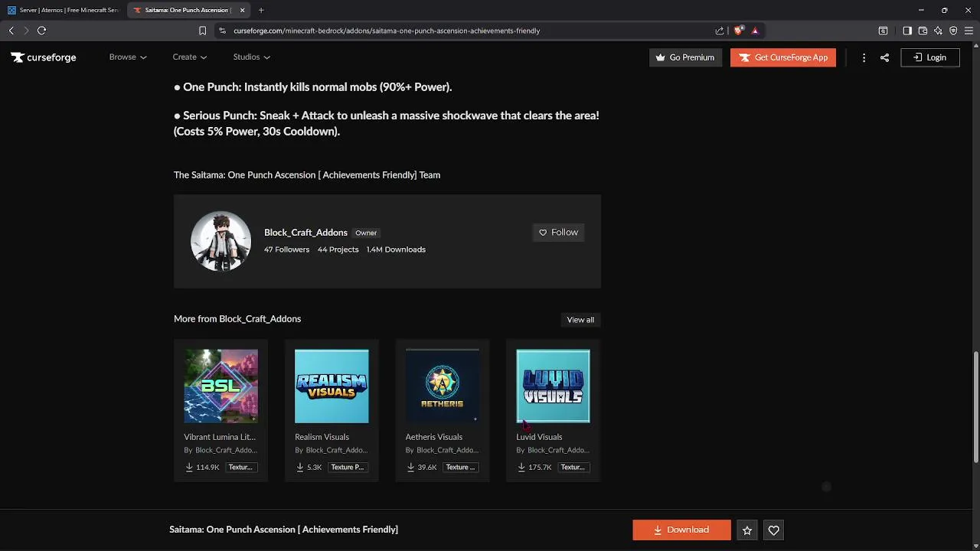Click the CurseForge share icon in the header
The image size is (980, 551).
884,57
